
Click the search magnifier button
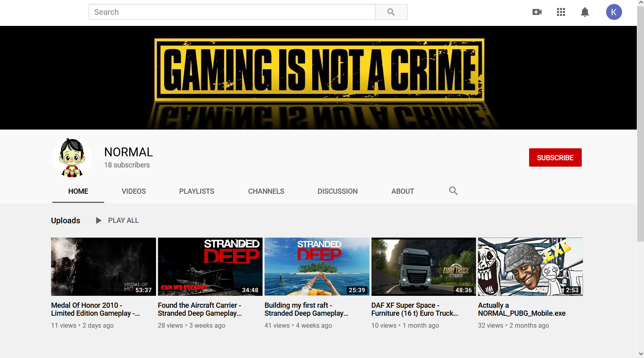tap(391, 12)
